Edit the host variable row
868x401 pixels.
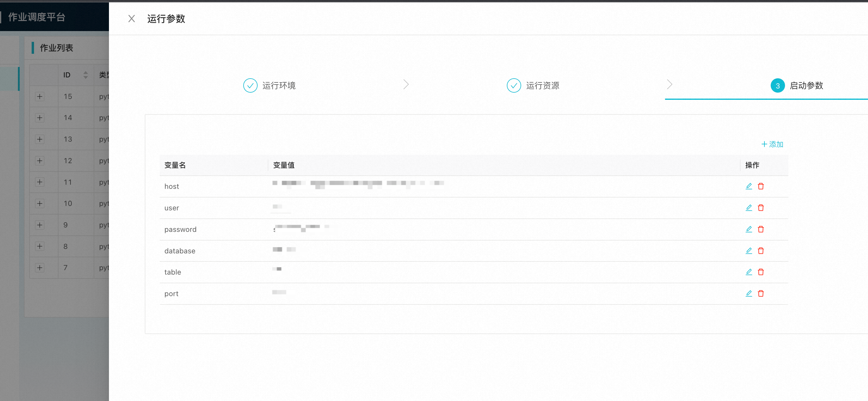click(x=748, y=186)
